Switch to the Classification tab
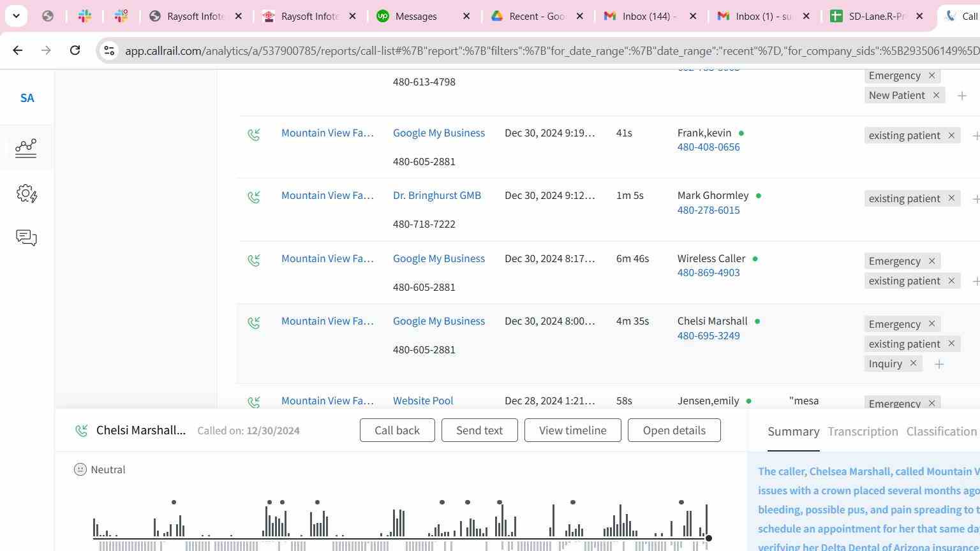The image size is (980, 551). click(941, 432)
